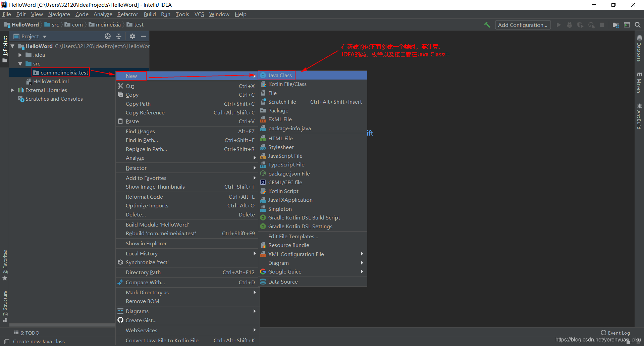
Task: Click the Build project hammer icon
Action: click(487, 25)
